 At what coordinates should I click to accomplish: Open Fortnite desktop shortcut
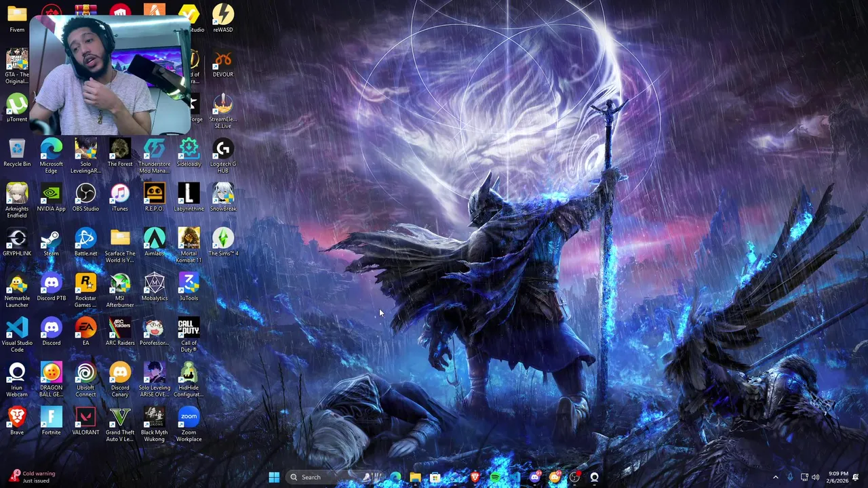[x=52, y=421]
